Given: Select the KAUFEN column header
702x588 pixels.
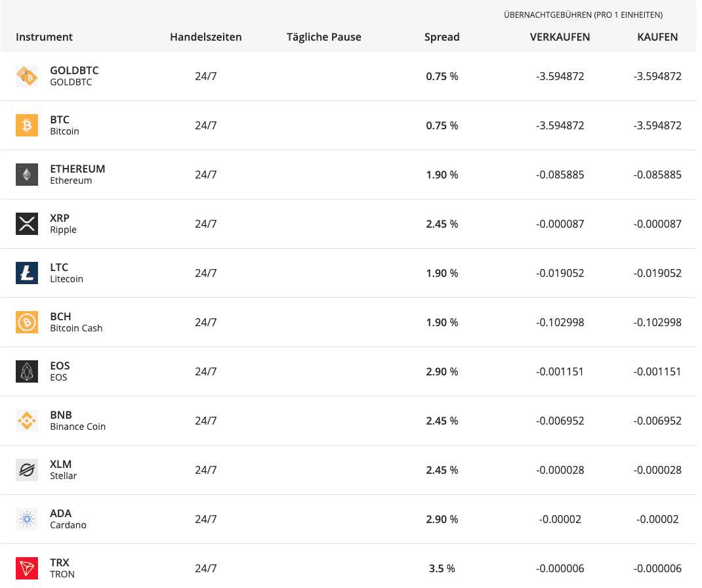Looking at the screenshot, I should click(657, 37).
